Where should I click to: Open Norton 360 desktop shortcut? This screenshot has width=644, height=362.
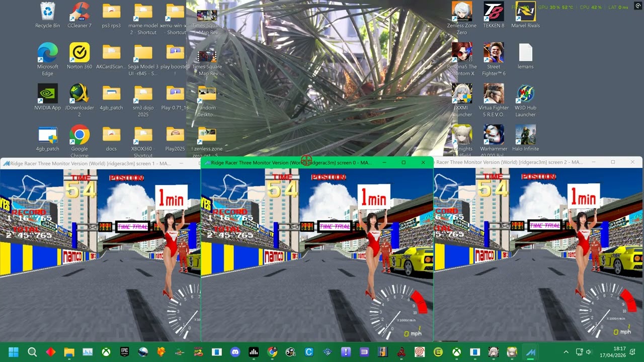pyautogui.click(x=79, y=56)
